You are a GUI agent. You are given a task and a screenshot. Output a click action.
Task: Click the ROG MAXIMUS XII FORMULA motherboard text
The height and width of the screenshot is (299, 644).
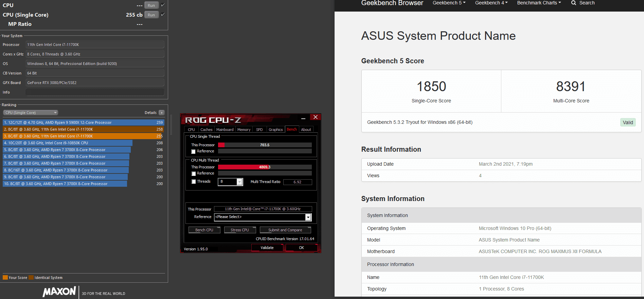coord(540,251)
